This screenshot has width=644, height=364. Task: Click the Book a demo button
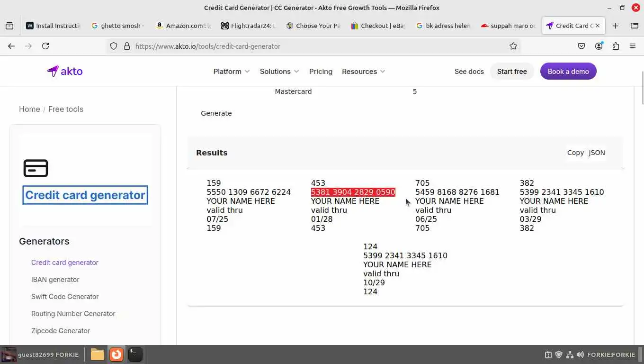point(568,72)
